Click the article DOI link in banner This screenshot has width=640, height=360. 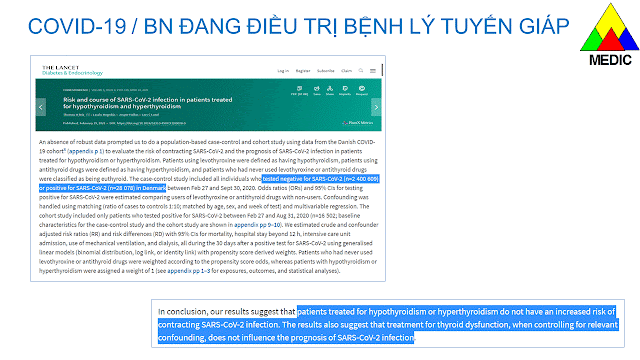(151, 123)
